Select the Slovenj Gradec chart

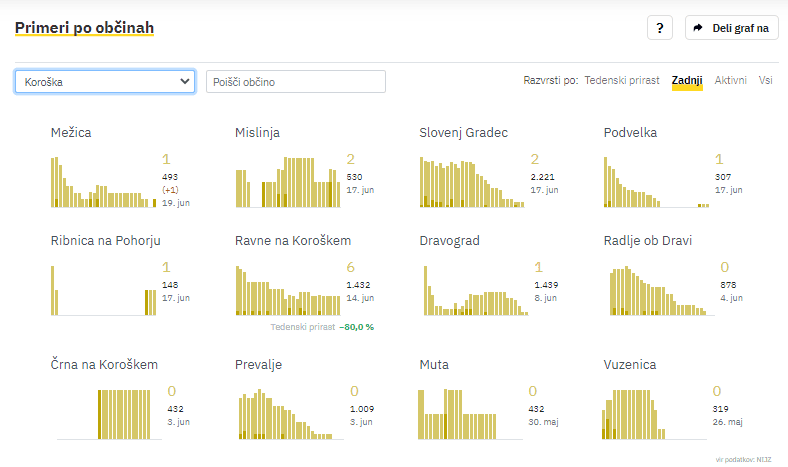(472, 182)
